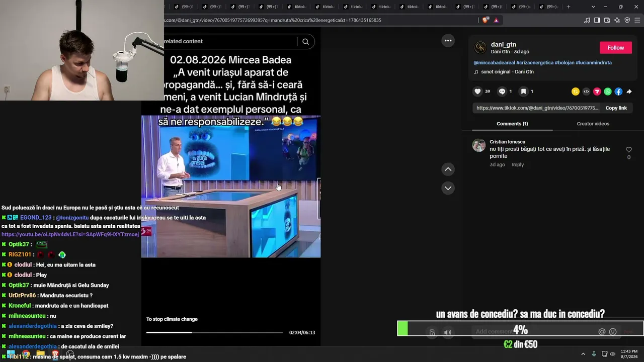Insert an emoji in the comment box

(613, 332)
